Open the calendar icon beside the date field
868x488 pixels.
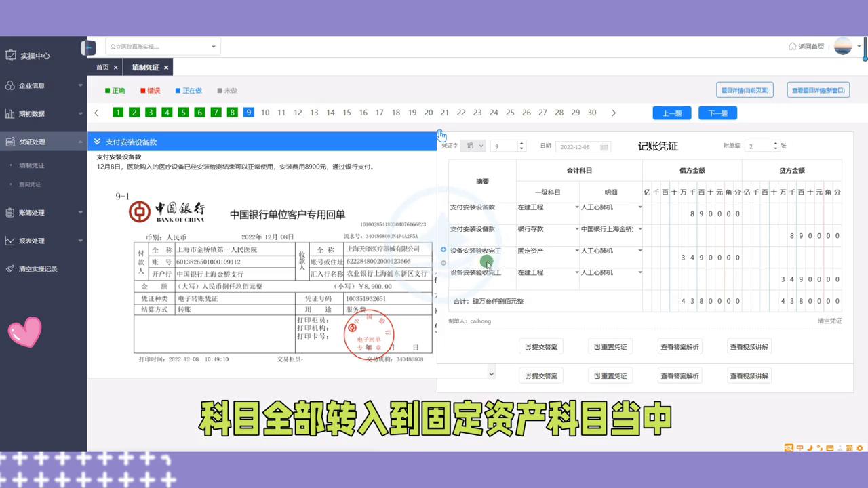coord(605,146)
